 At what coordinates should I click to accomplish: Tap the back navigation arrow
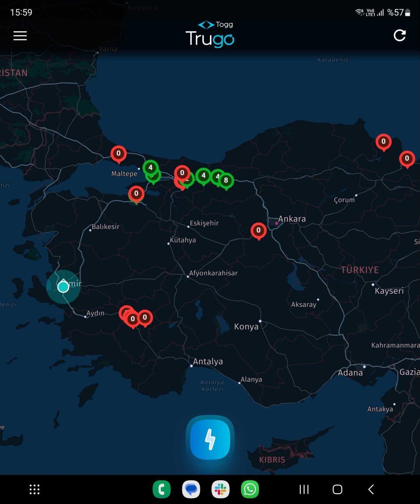(371, 490)
